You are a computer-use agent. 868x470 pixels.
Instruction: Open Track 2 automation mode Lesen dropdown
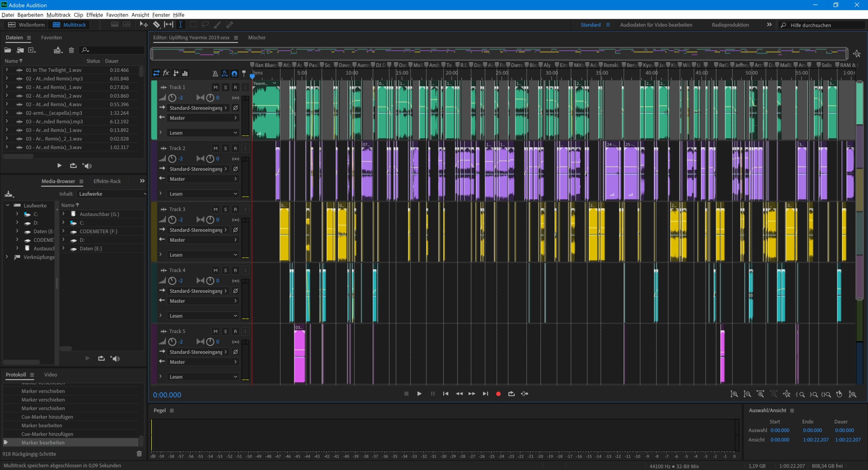click(203, 194)
